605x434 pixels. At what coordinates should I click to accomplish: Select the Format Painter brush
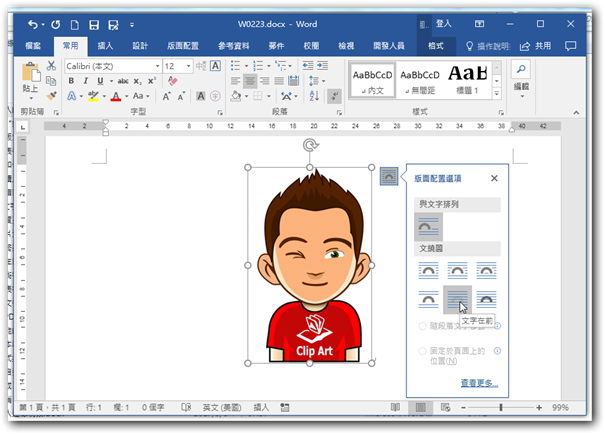coord(51,95)
